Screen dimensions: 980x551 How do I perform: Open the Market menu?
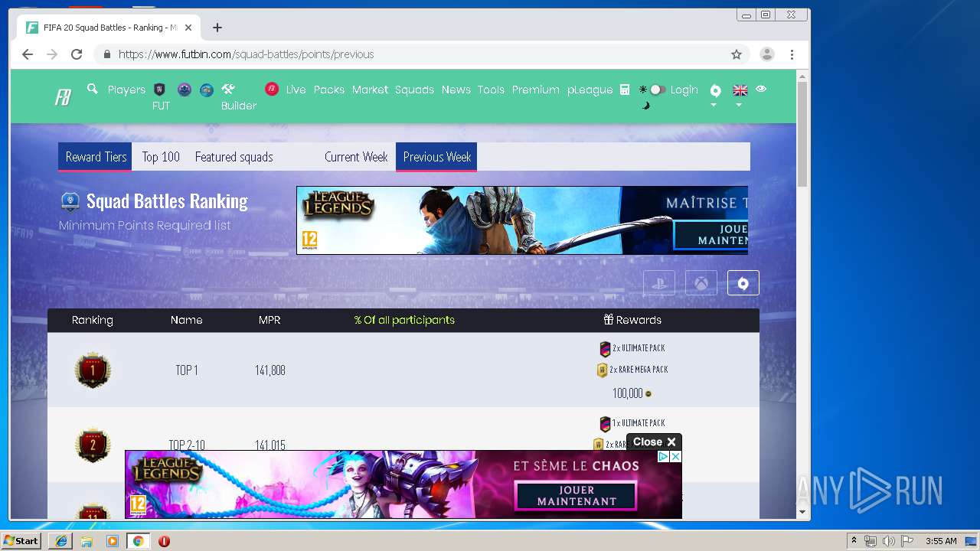370,90
